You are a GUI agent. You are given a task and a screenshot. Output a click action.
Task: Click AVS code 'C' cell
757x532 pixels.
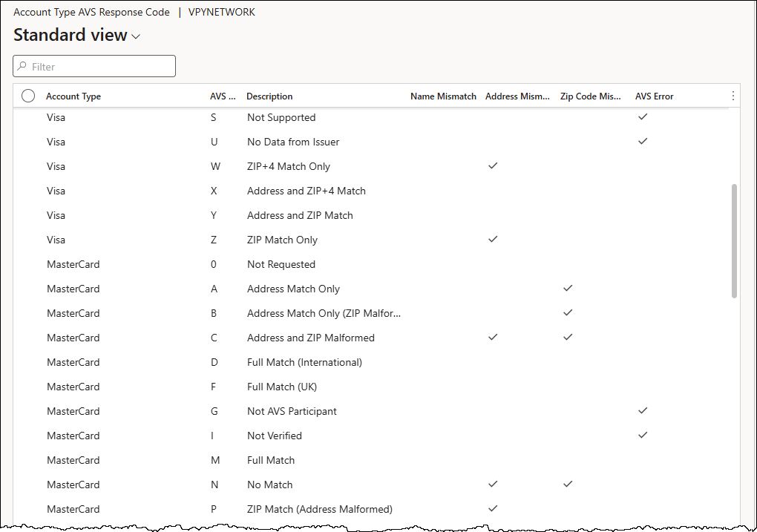coord(214,338)
